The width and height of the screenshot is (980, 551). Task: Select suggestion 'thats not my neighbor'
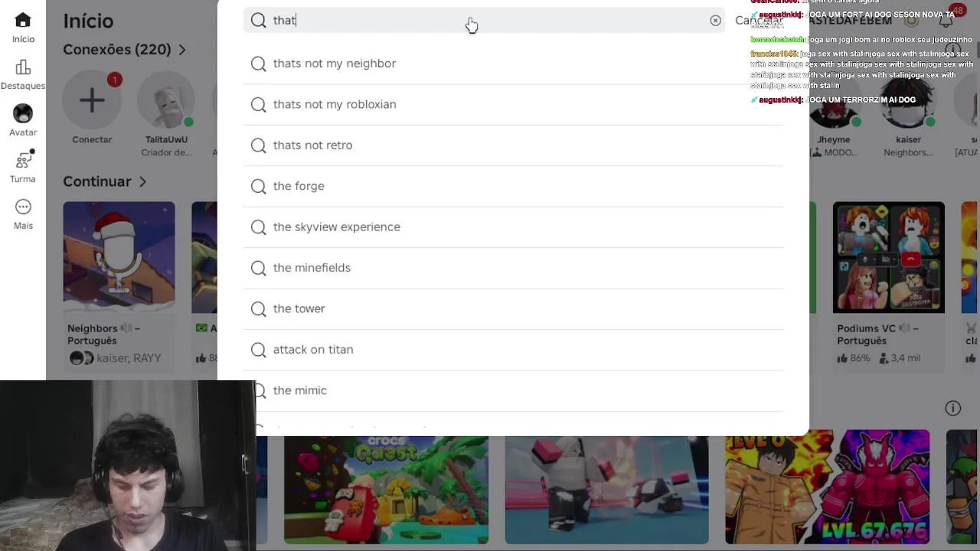(513, 64)
